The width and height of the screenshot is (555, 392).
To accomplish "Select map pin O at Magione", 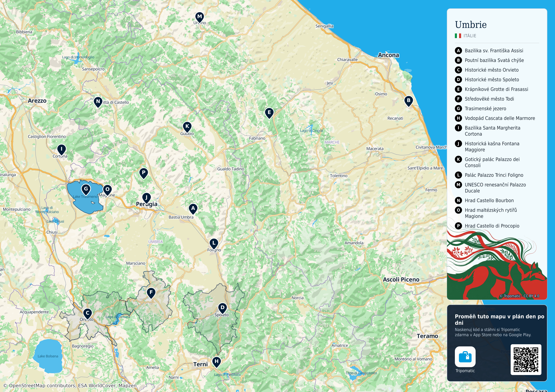I will 107,190.
